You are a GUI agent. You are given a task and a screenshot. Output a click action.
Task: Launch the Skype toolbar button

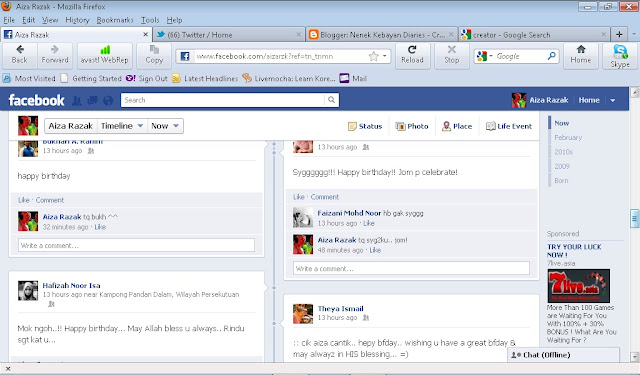pyautogui.click(x=620, y=55)
